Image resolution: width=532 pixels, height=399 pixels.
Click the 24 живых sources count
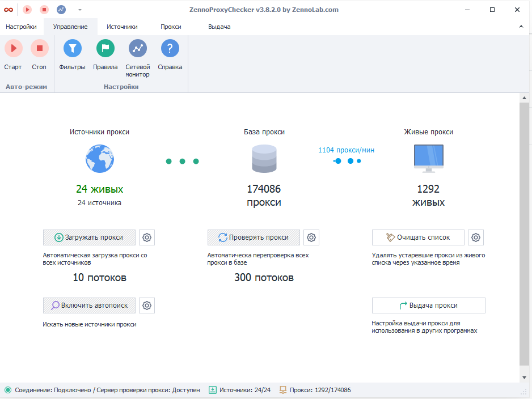99,189
